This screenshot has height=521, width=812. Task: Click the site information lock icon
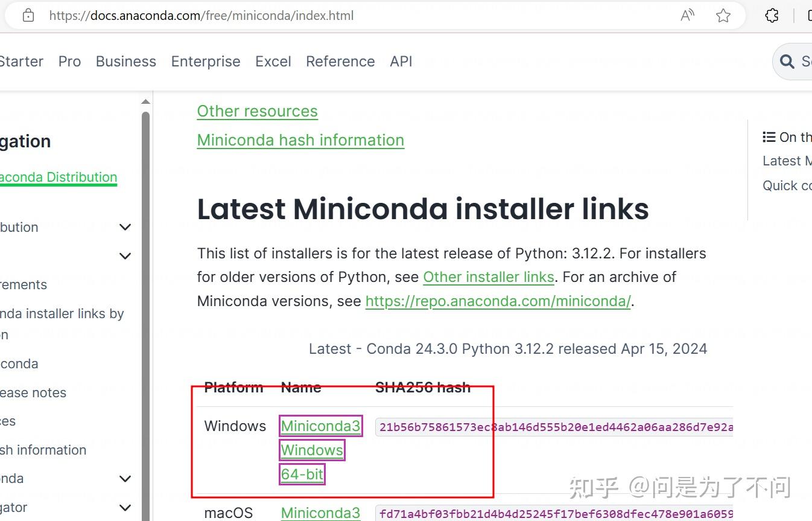pyautogui.click(x=27, y=15)
